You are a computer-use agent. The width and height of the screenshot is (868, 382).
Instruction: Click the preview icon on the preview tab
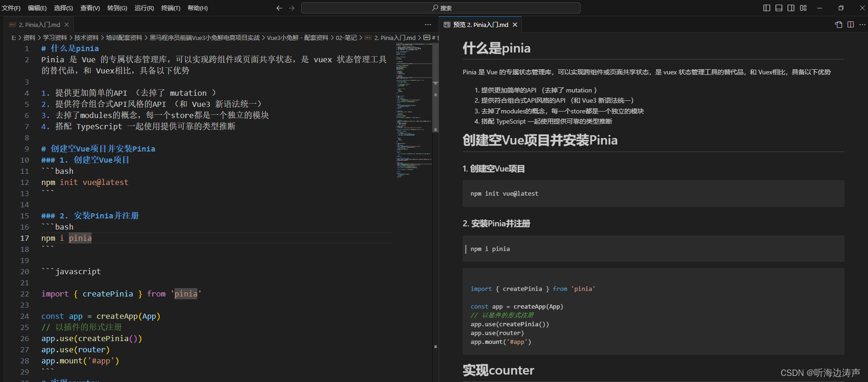click(x=447, y=25)
